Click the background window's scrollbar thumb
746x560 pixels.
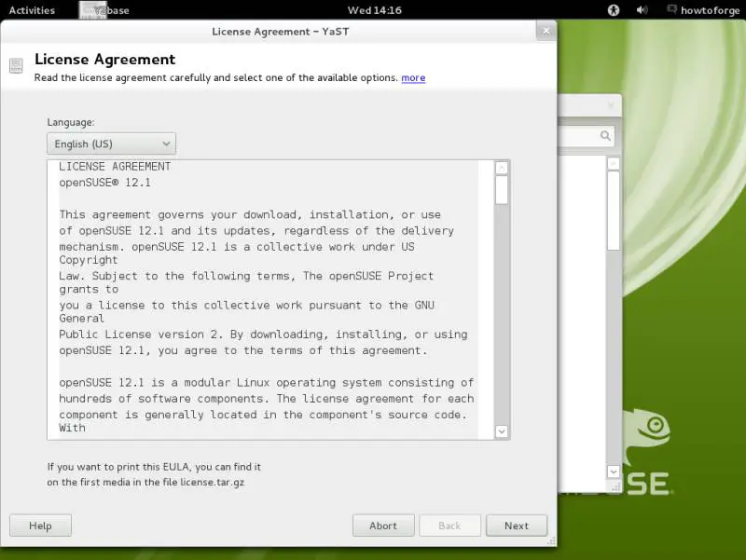(614, 211)
